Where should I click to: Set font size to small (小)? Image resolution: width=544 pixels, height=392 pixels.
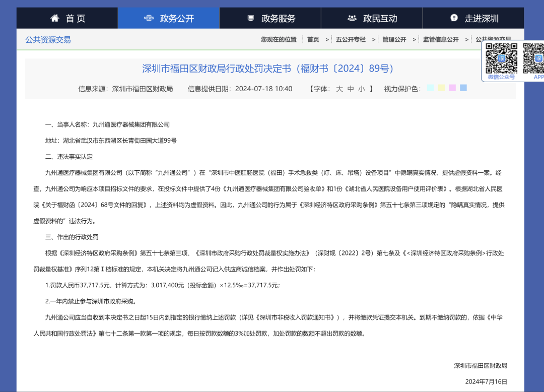tap(362, 89)
